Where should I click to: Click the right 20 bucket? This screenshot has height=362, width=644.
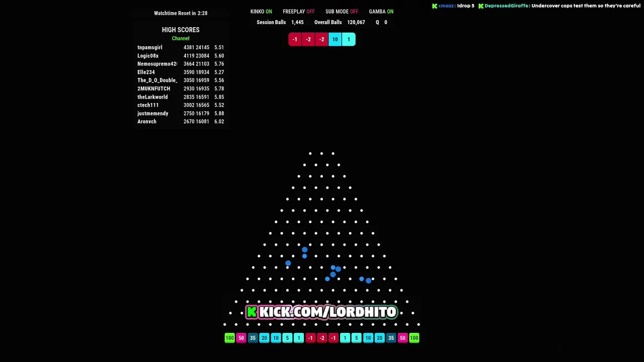(379, 338)
